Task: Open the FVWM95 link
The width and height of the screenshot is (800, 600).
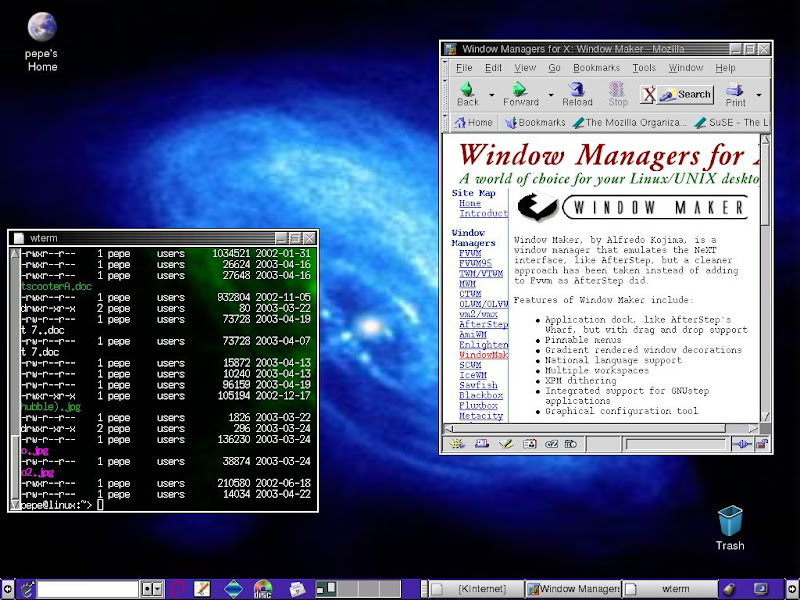Action: click(x=475, y=263)
